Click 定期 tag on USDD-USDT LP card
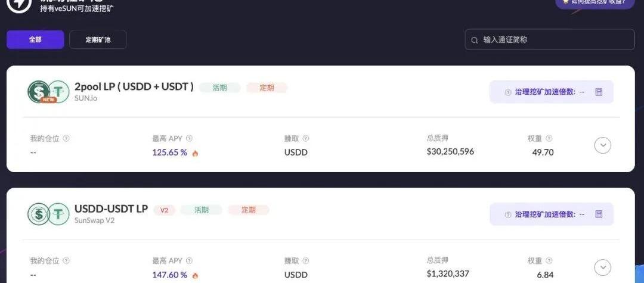 pyautogui.click(x=249, y=210)
